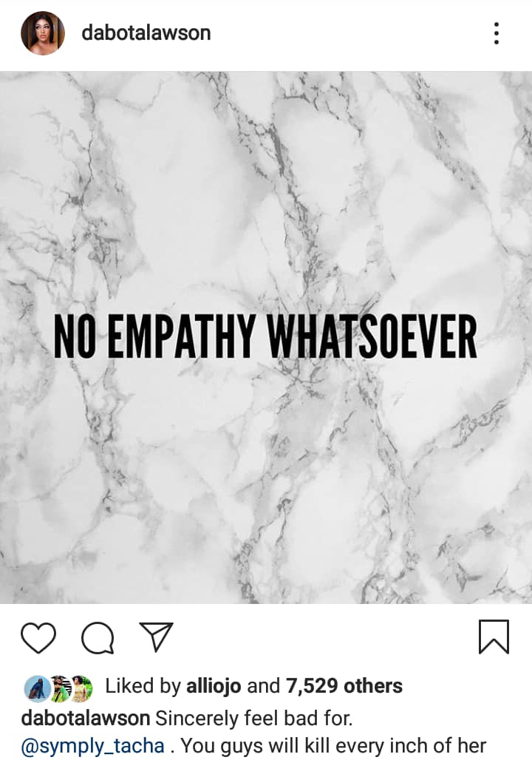Tap the NO EMPATHY WHATSOEVER image text
The height and width of the screenshot is (760, 532).
[265, 336]
